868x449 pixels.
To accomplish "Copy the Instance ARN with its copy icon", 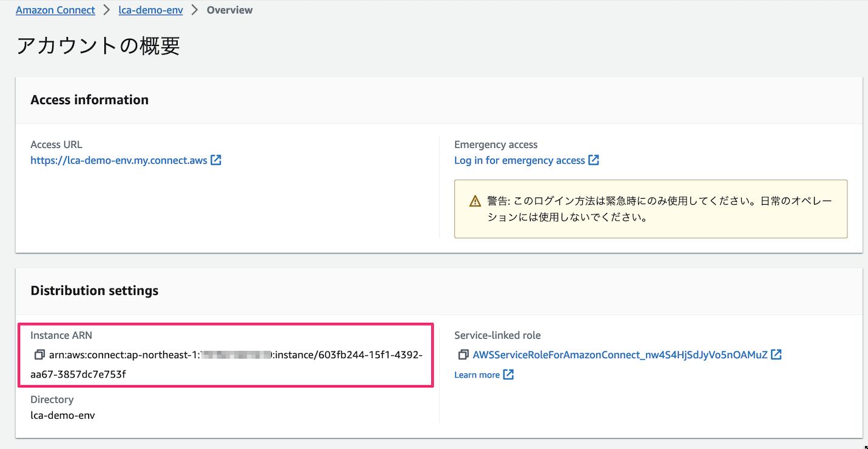I will (39, 354).
